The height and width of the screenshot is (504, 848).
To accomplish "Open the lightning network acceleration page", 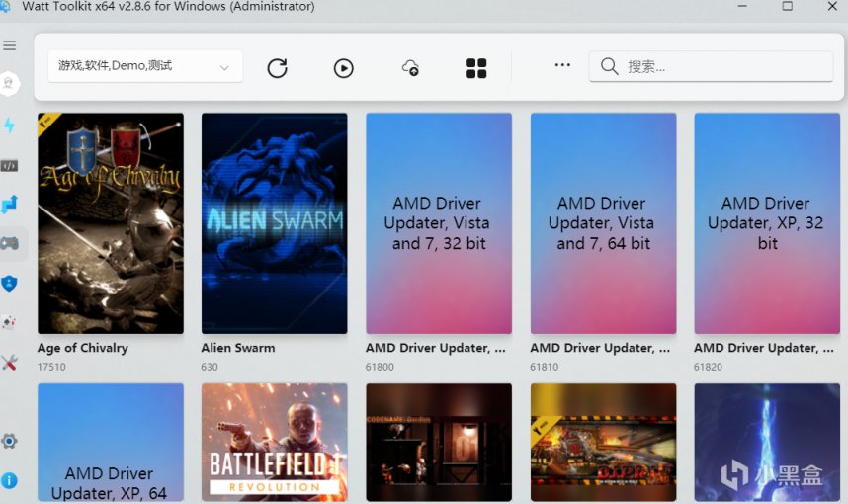I will [x=9, y=125].
